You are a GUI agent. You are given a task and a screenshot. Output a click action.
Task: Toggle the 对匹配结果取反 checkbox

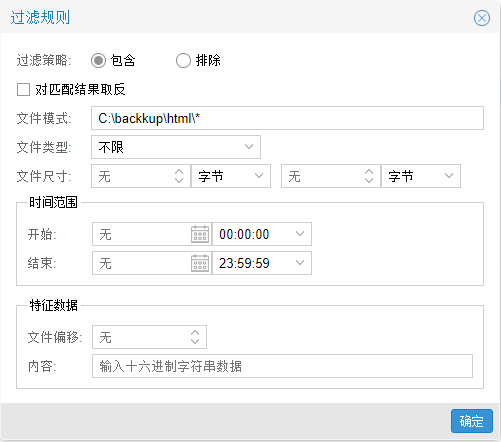point(23,89)
